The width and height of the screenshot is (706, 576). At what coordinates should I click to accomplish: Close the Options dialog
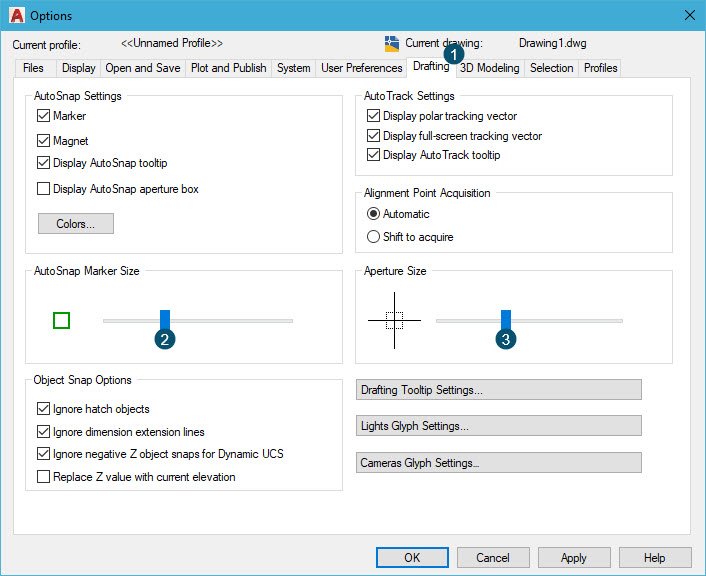[689, 15]
